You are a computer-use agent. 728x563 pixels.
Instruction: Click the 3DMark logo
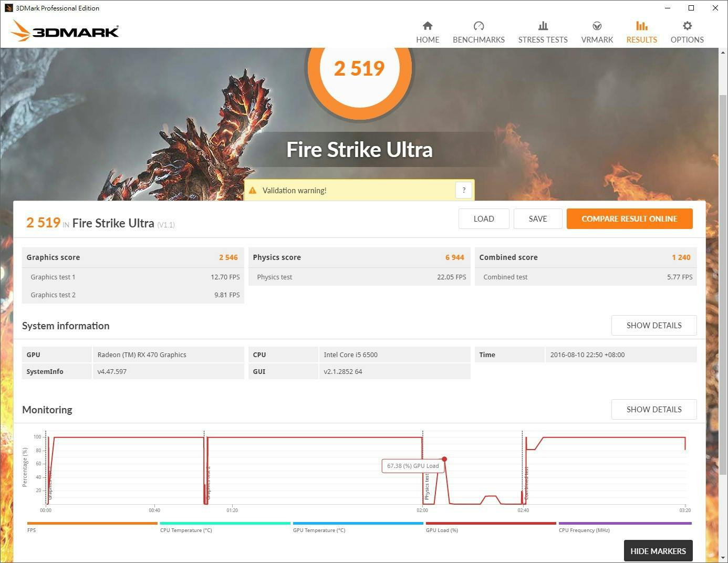pos(65,31)
